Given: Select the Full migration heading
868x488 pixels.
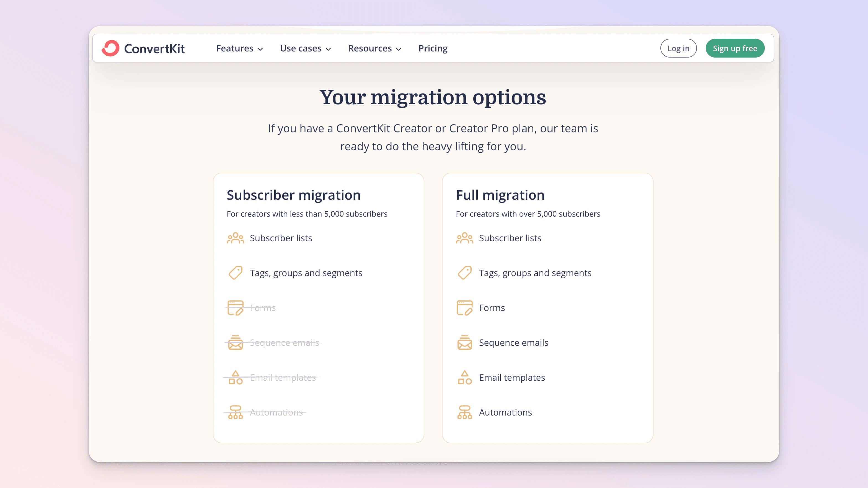Looking at the screenshot, I should coord(500,195).
